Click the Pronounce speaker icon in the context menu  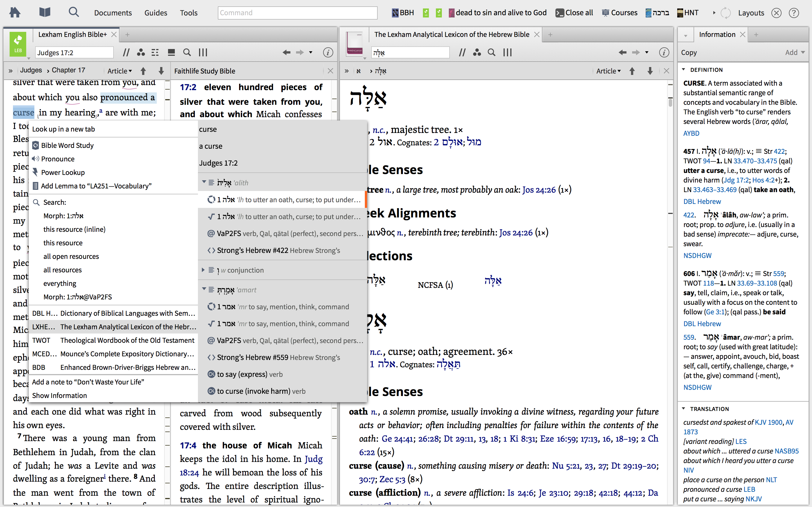pyautogui.click(x=36, y=159)
